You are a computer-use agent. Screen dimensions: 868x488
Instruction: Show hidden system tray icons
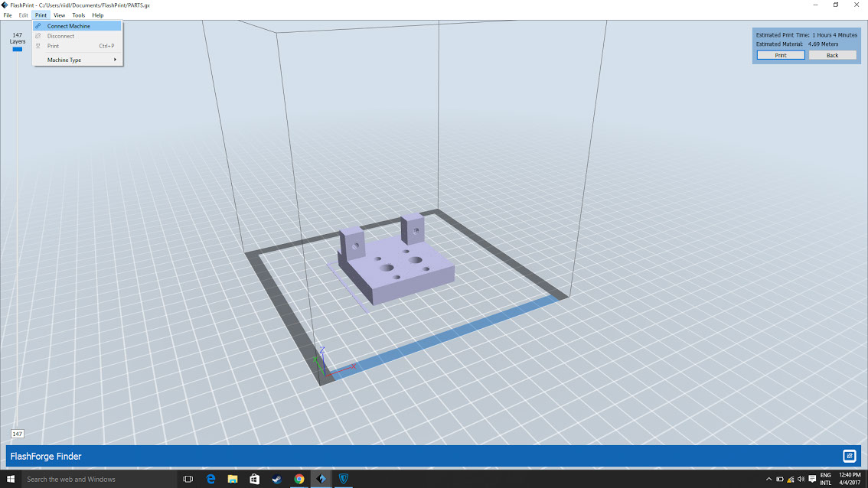coord(768,479)
